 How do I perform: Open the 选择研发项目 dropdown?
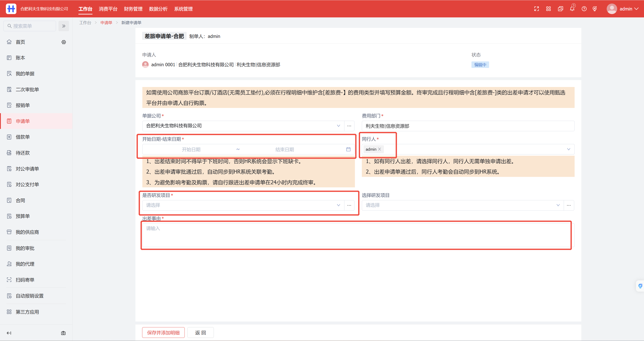[x=558, y=205]
